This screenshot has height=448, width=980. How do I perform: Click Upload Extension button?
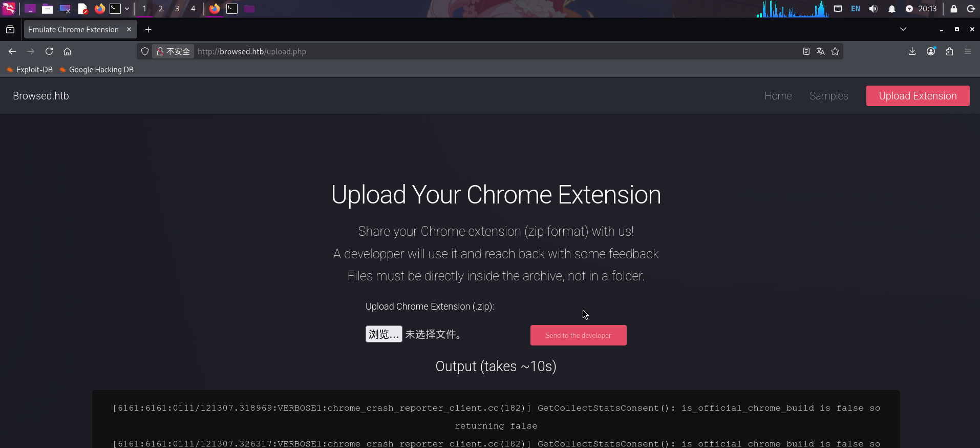click(x=918, y=96)
